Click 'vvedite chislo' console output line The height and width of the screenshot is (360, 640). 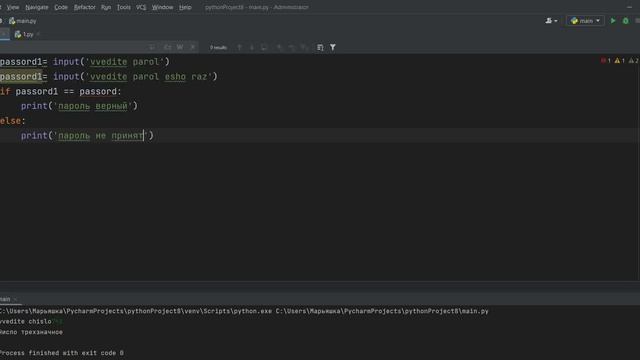(x=26, y=322)
